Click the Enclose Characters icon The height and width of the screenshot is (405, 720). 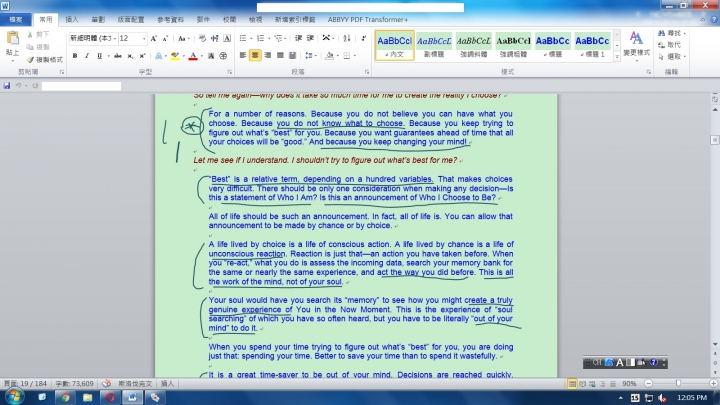tap(223, 56)
